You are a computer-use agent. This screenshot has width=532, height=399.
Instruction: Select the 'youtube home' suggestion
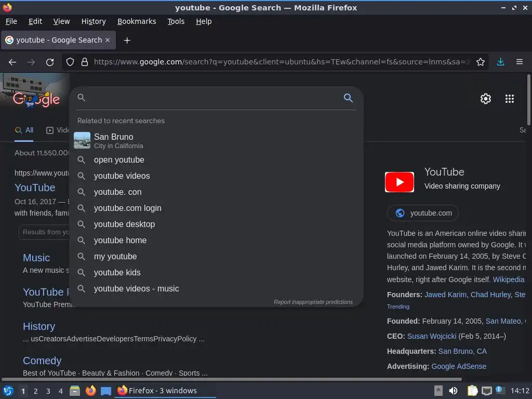(217, 240)
